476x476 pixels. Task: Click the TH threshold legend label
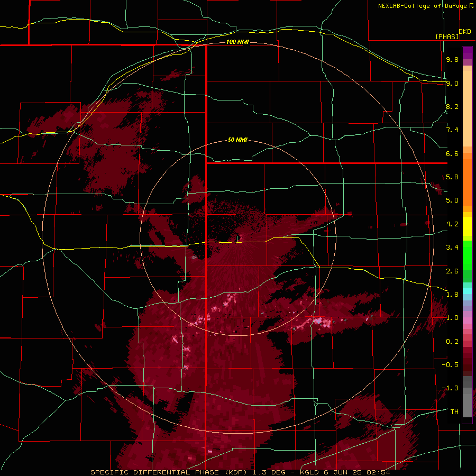454,412
